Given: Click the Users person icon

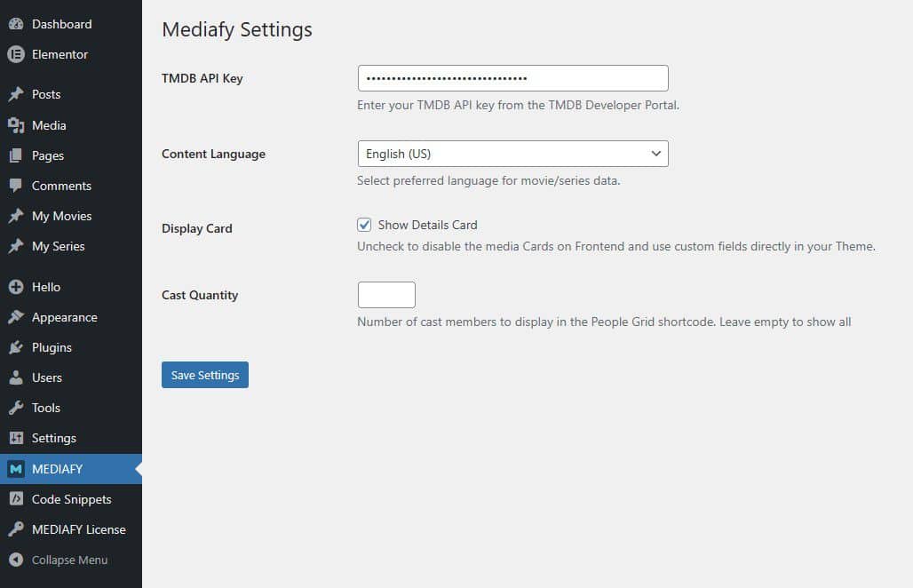Looking at the screenshot, I should [16, 377].
